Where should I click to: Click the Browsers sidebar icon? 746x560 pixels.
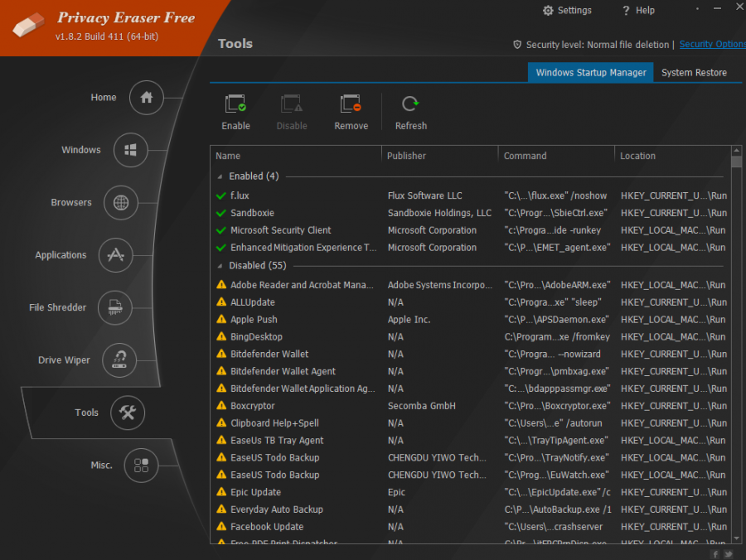pos(121,202)
